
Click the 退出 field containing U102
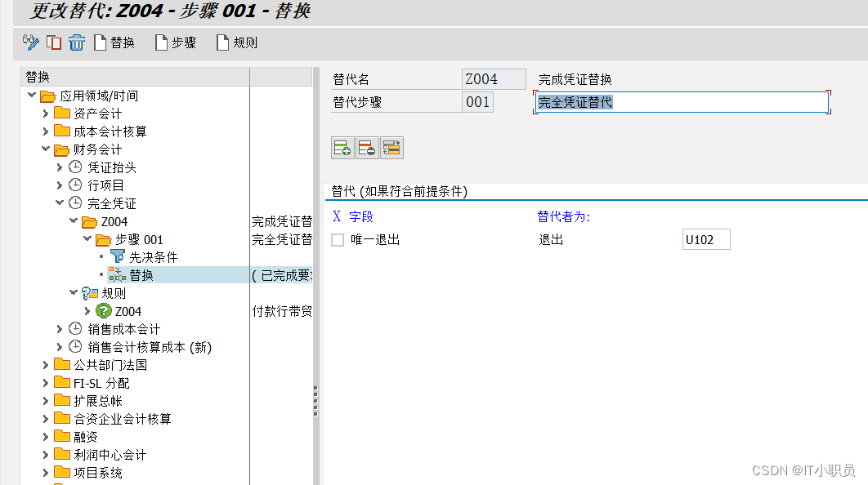(705, 238)
